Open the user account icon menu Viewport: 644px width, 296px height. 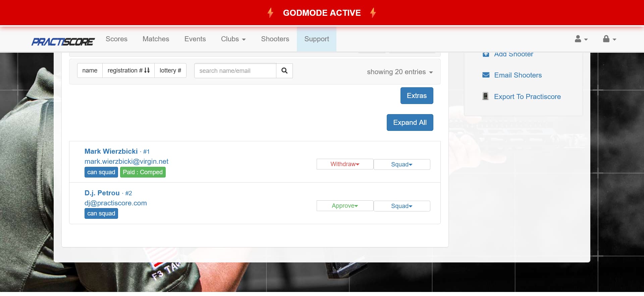[581, 39]
